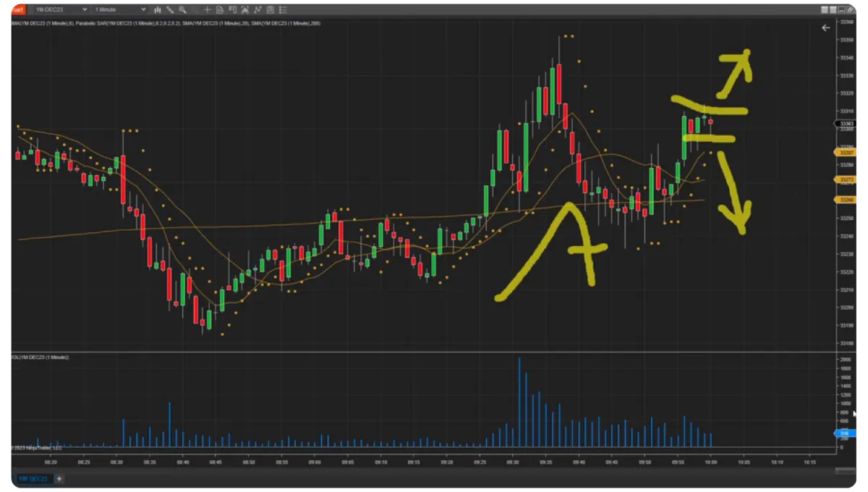The image size is (868, 492).
Task: Click the horizontal scrollbar thumb at bottom right
Action: 845,471
